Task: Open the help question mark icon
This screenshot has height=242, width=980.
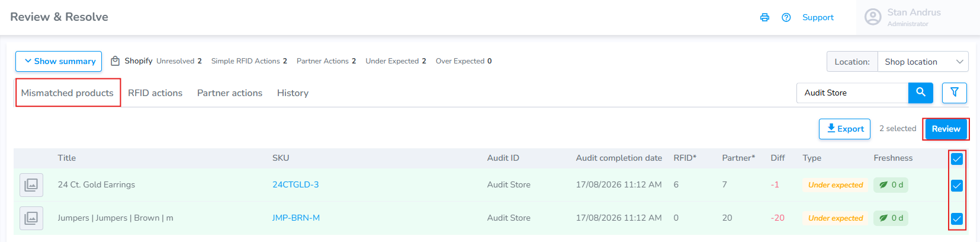Action: click(x=786, y=17)
